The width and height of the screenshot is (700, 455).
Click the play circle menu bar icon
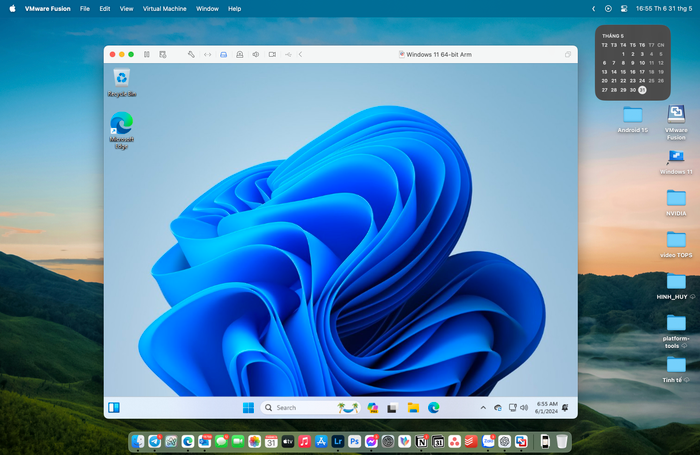[x=608, y=8]
